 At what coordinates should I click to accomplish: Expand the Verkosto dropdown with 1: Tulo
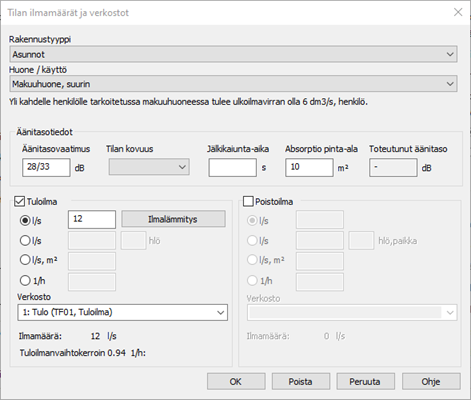[122, 312]
